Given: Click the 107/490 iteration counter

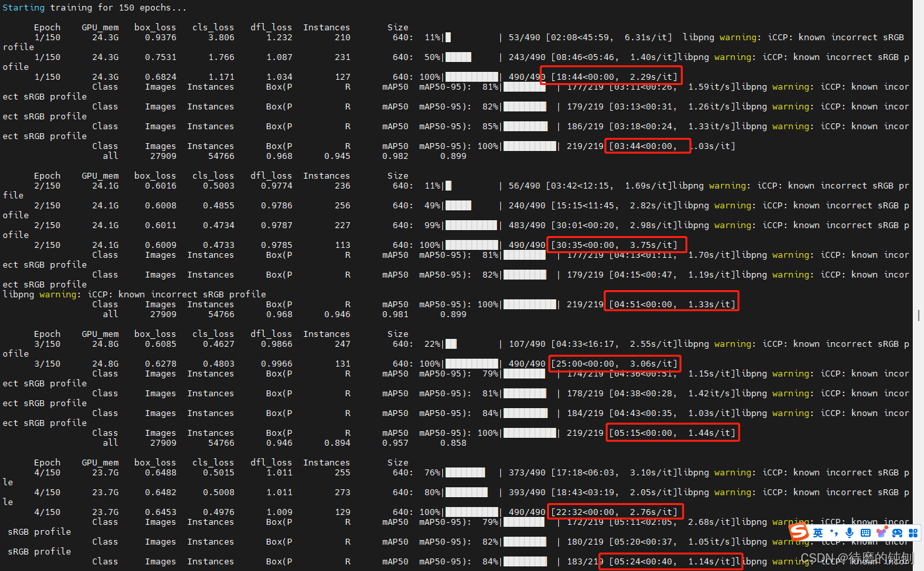Looking at the screenshot, I should (x=527, y=344).
